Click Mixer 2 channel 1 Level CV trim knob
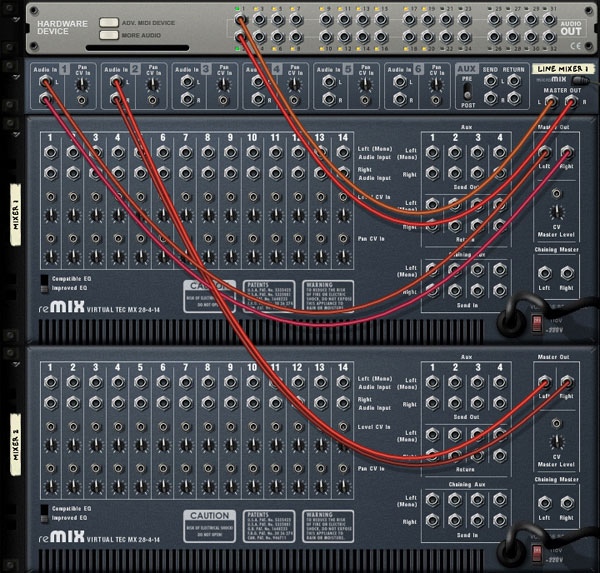The height and width of the screenshot is (573, 600). tap(51, 445)
